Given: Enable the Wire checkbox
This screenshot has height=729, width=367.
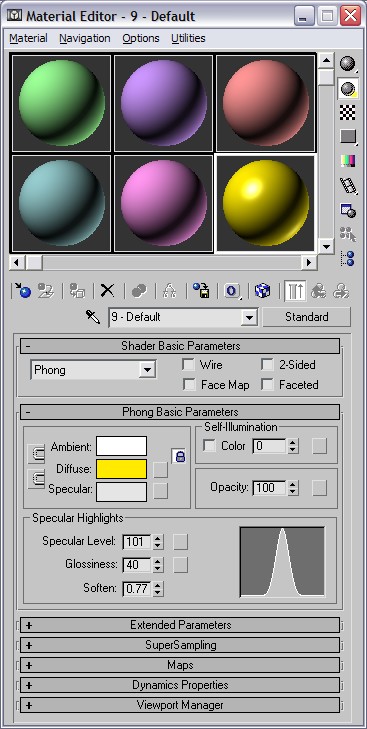Looking at the screenshot, I should coord(188,365).
